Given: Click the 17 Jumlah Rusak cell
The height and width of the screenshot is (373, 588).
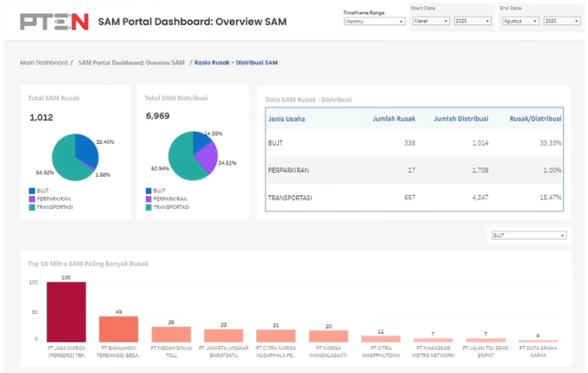Looking at the screenshot, I should (412, 170).
